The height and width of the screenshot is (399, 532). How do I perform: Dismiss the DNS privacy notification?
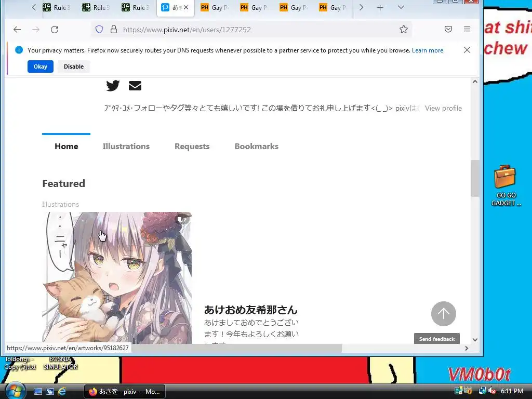tap(467, 50)
